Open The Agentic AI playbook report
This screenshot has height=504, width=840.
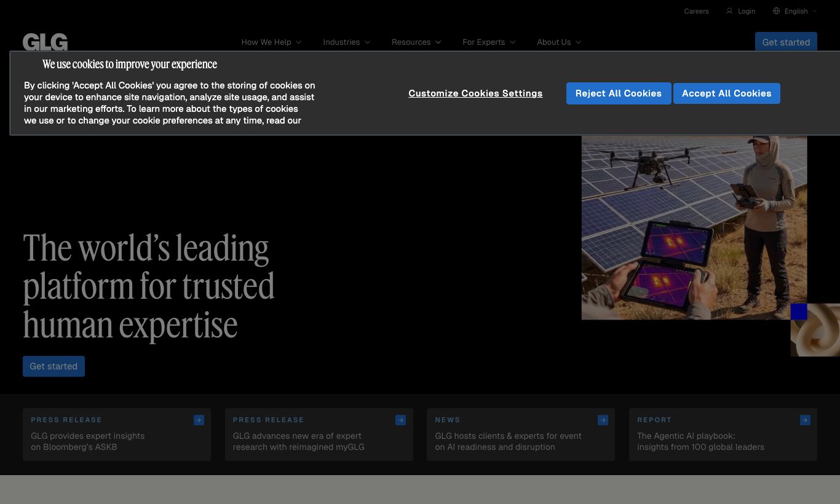click(723, 435)
